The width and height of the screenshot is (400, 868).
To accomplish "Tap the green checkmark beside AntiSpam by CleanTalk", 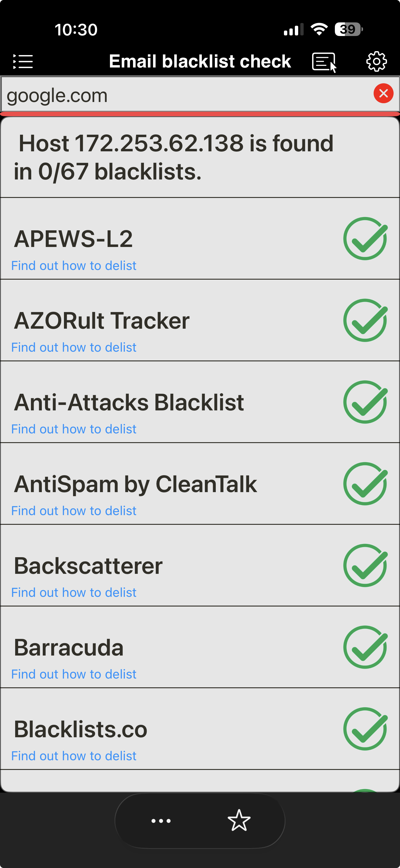I will pyautogui.click(x=365, y=484).
